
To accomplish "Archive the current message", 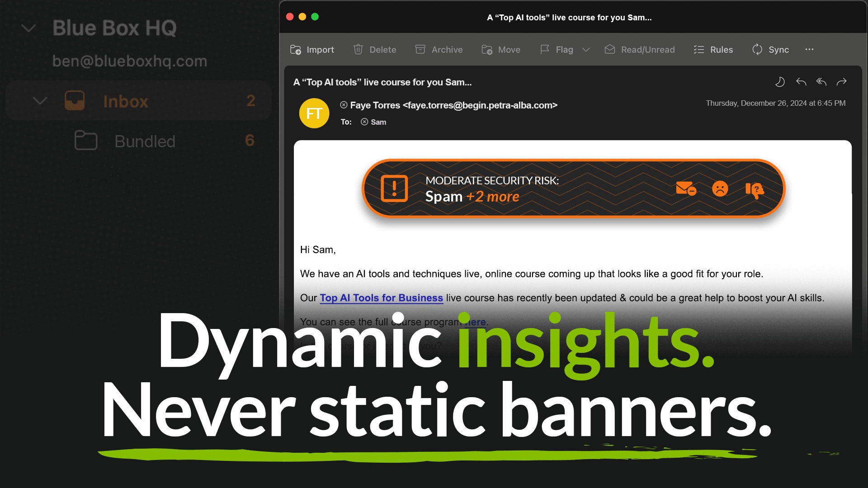I will [x=439, y=50].
